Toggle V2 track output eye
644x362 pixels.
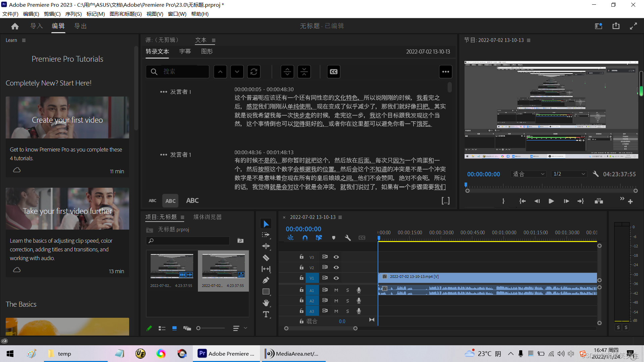[x=336, y=267]
